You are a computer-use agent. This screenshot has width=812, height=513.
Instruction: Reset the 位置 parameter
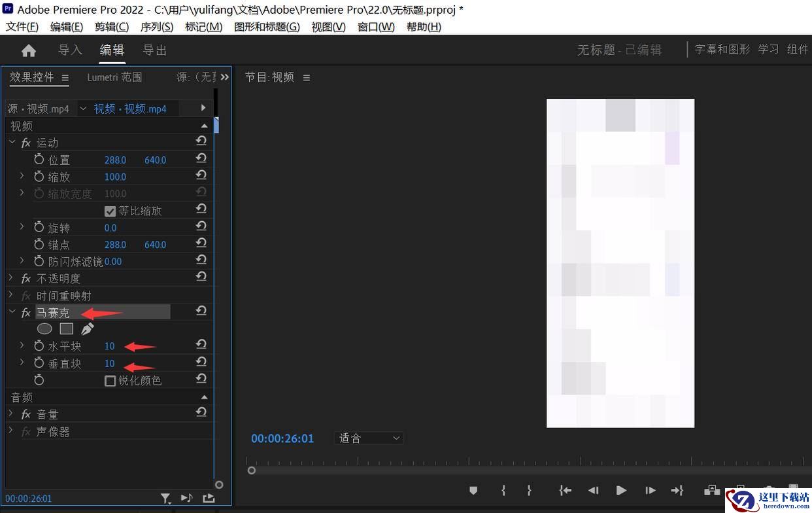coord(201,158)
